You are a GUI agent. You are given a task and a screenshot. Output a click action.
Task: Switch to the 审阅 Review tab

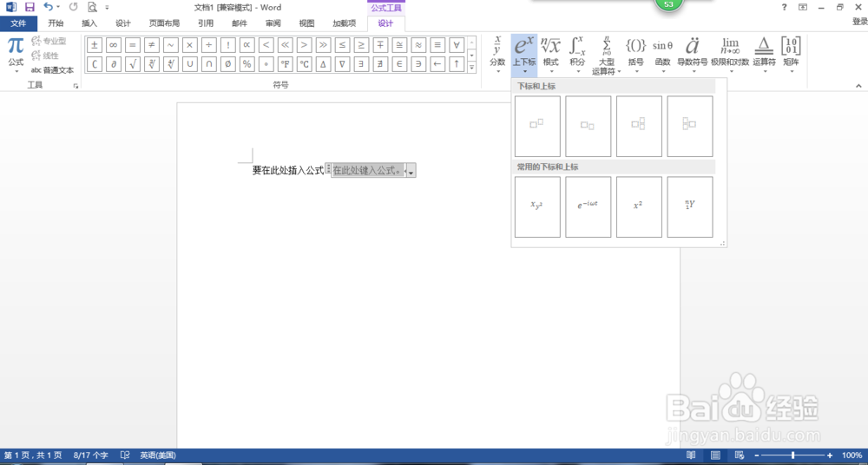[x=273, y=23]
